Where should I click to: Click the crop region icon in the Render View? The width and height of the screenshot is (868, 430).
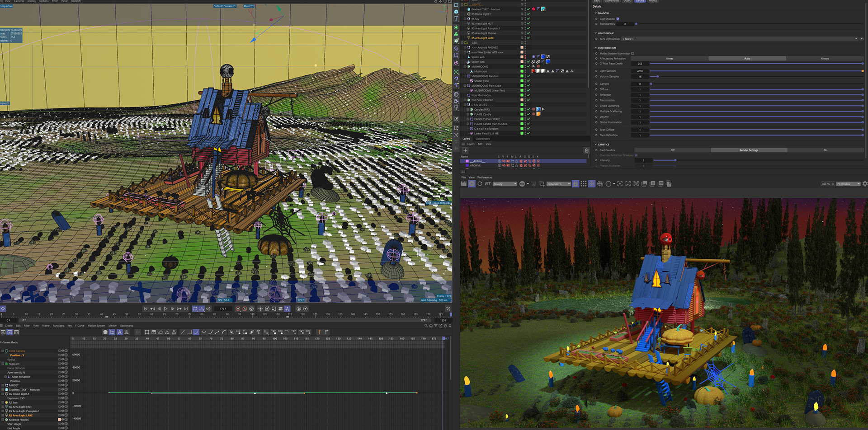(542, 184)
